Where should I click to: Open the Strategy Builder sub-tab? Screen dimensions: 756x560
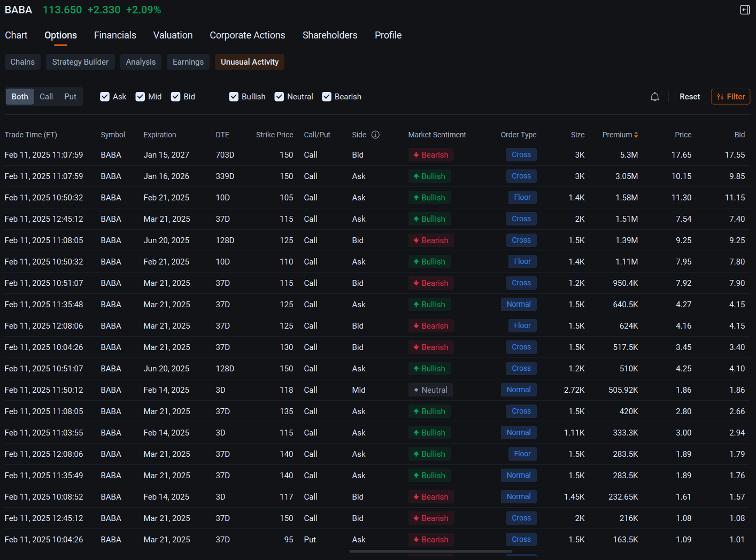(x=80, y=62)
